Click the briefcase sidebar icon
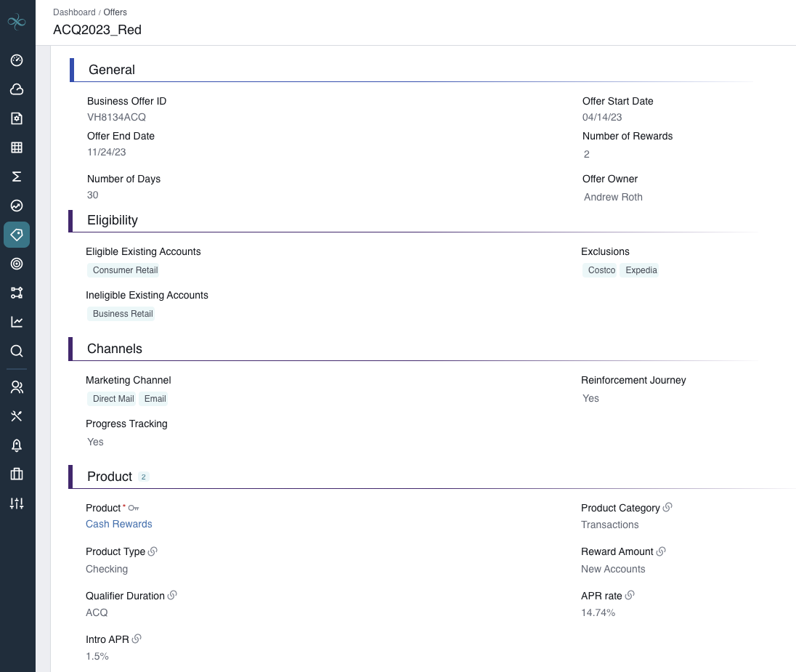Viewport: 796px width, 672px height. click(x=17, y=474)
